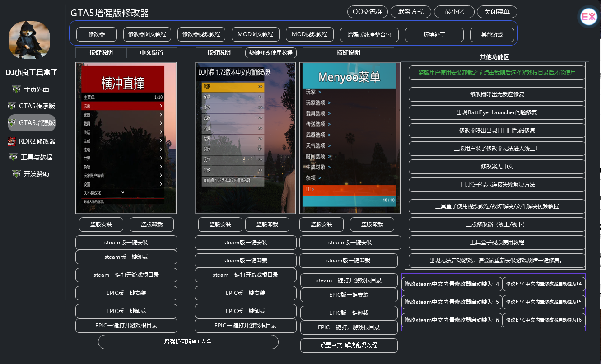Click 盗版安装 under 横冲直撞 preview

pyautogui.click(x=101, y=224)
